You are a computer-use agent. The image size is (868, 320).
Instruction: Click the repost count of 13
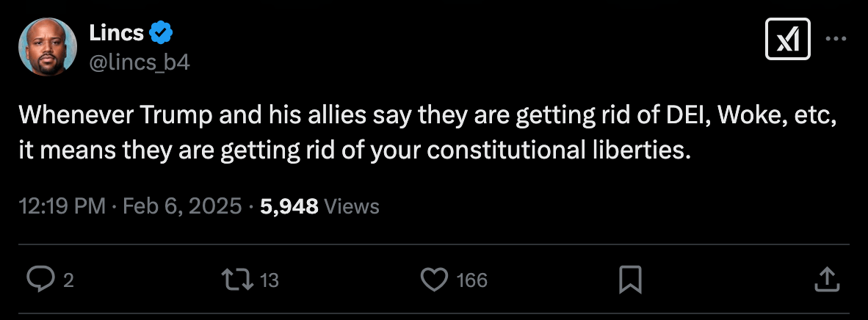point(270,280)
